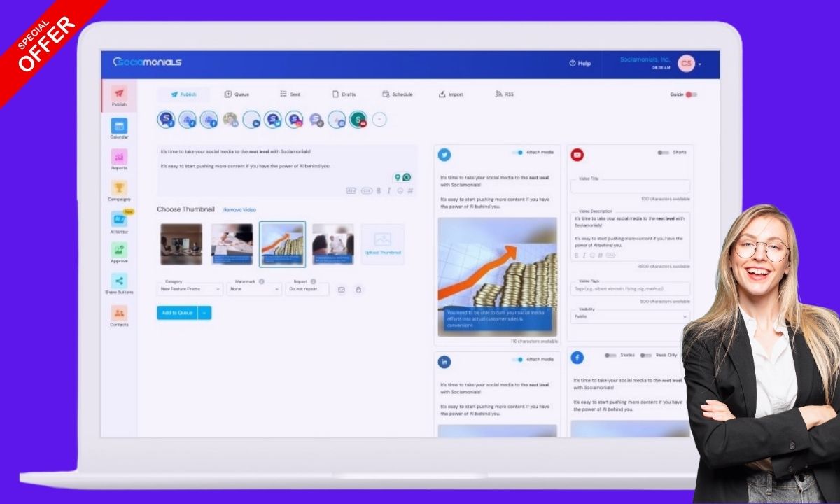Toggle Attach media on the Twitter preview

(x=518, y=152)
